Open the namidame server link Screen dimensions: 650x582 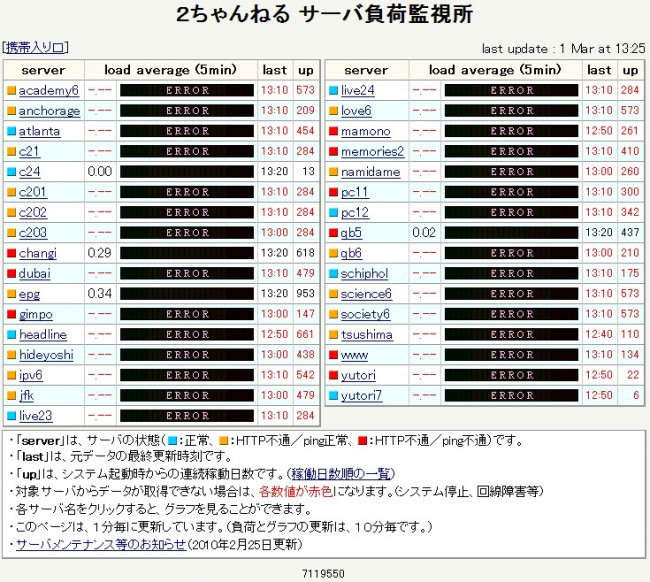(371, 172)
